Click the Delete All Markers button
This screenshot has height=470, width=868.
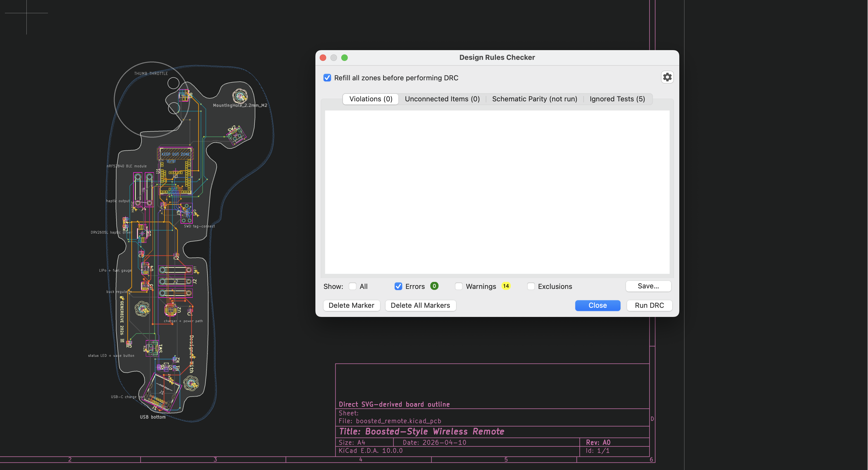coord(420,305)
